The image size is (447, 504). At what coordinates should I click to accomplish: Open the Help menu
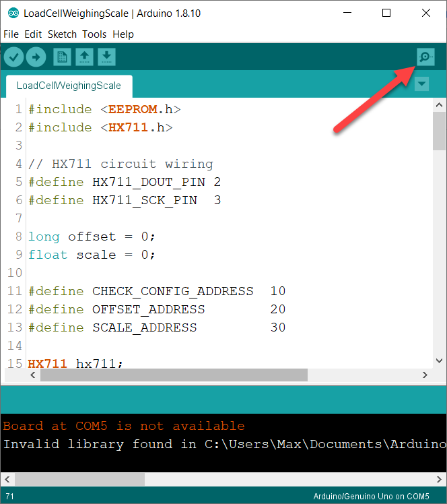pos(123,34)
